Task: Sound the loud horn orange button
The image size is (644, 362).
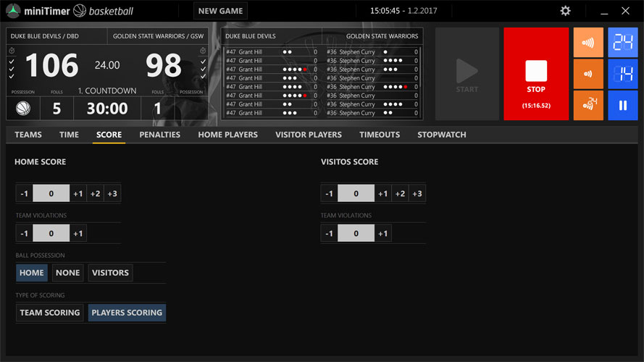Action: click(x=588, y=42)
